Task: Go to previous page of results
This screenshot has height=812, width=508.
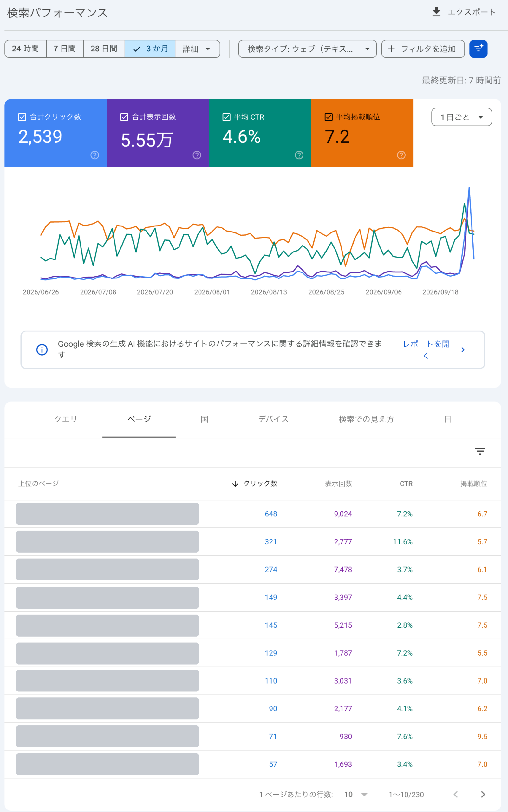Action: tap(456, 794)
